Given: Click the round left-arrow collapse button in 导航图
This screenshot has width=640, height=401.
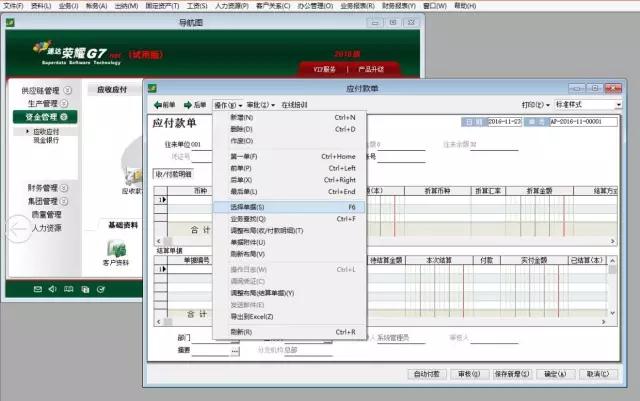Looking at the screenshot, I should tap(18, 229).
